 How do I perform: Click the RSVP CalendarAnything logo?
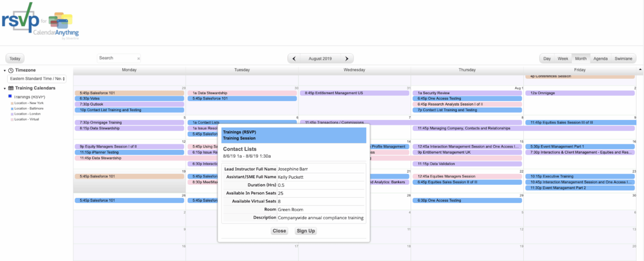pyautogui.click(x=40, y=21)
